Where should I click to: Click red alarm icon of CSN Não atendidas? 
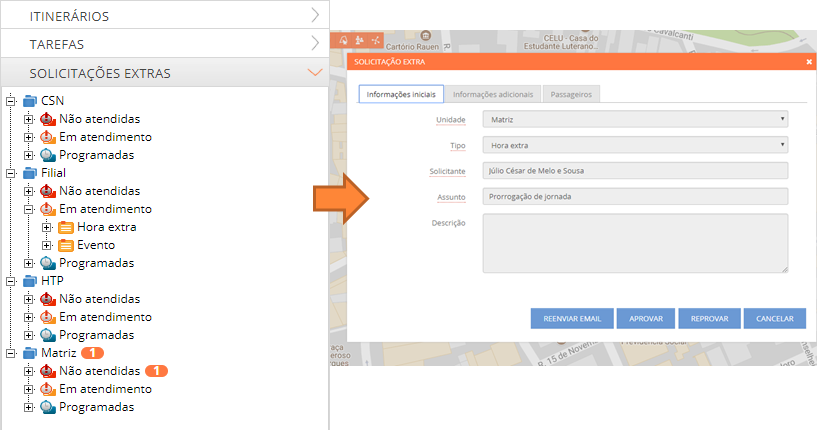pos(48,119)
